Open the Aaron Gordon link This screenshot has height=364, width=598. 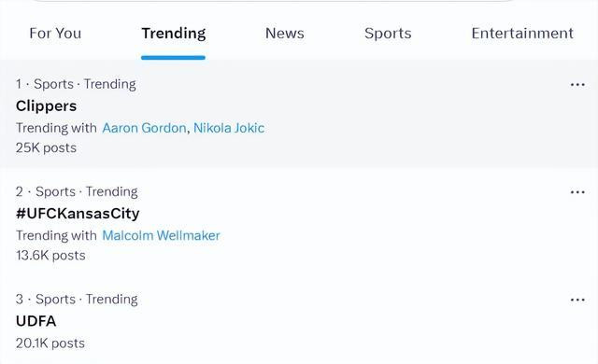click(x=144, y=128)
